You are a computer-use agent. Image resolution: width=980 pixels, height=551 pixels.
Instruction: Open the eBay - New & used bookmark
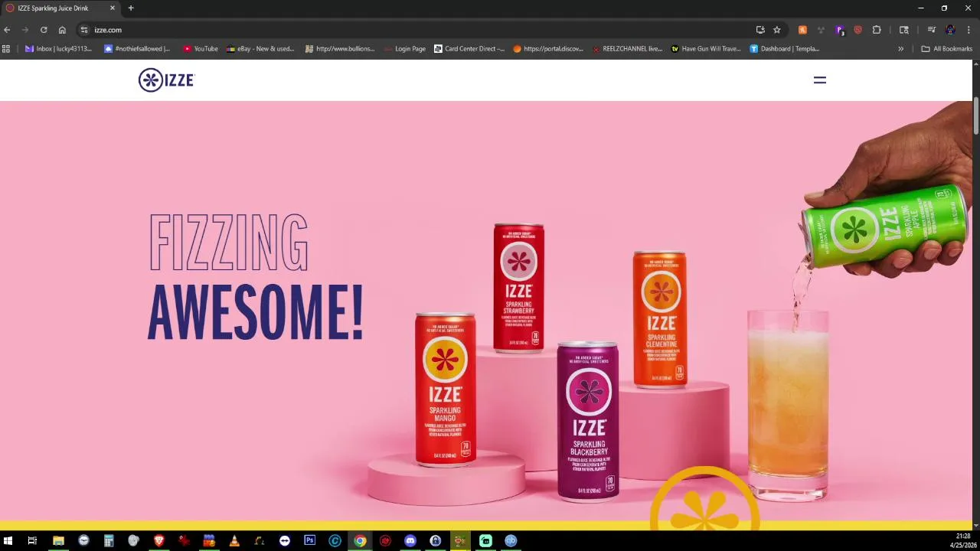tap(260, 49)
